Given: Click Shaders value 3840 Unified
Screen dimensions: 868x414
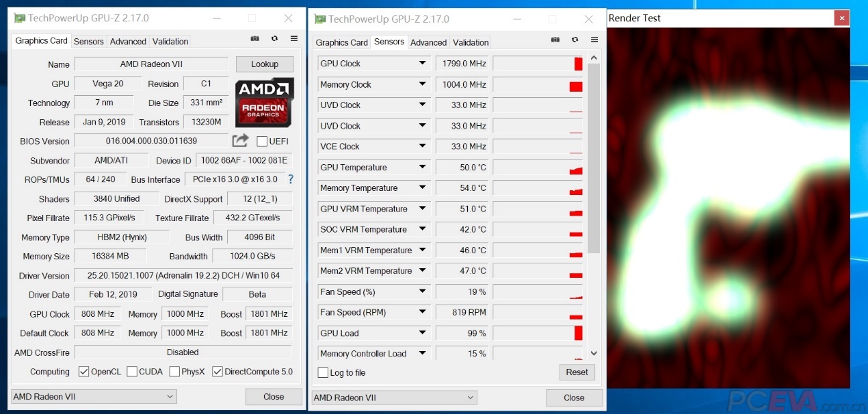Looking at the screenshot, I should click(x=116, y=198).
